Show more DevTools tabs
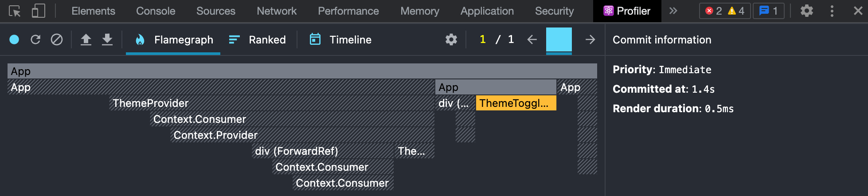Image resolution: width=868 pixels, height=196 pixels. click(673, 11)
